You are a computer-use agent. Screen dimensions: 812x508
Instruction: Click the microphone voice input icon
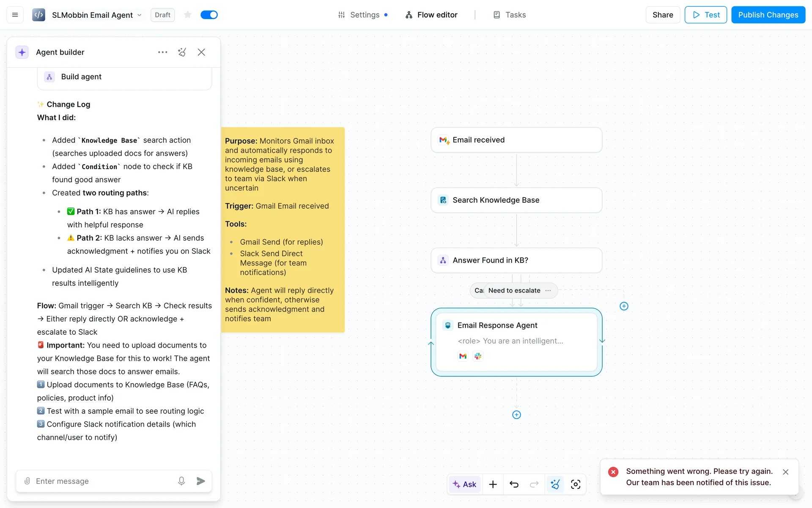(181, 481)
